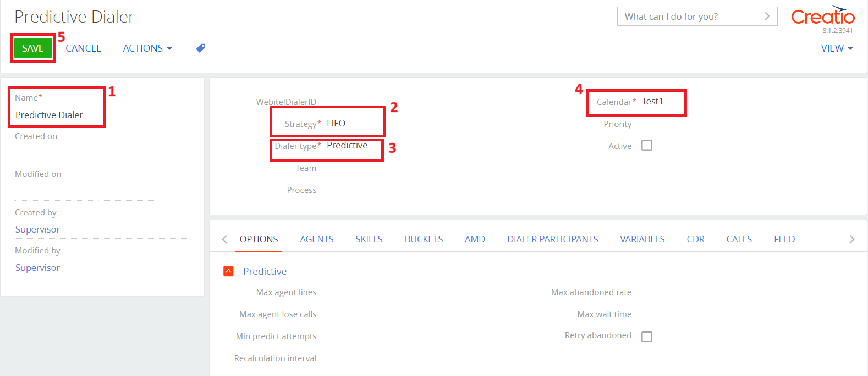Click the Modified on date field
The width and height of the screenshot is (868, 376).
point(54,192)
